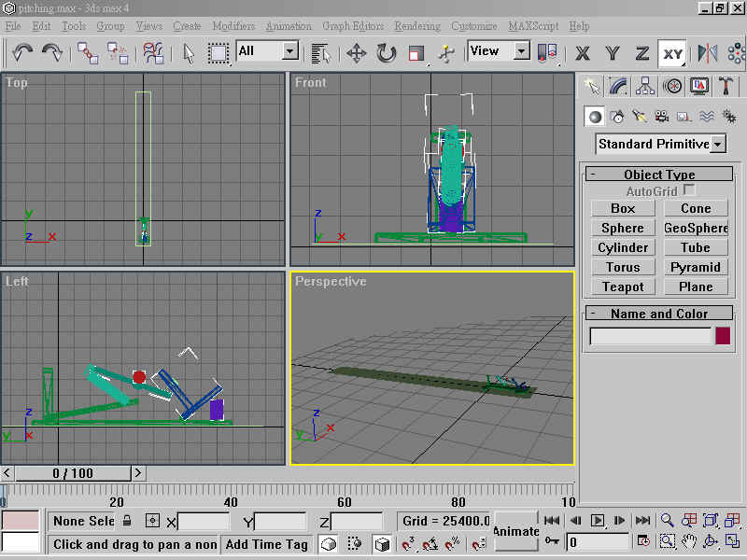Click the Zoom magnifier viewport control
747x560 pixels.
click(x=667, y=520)
